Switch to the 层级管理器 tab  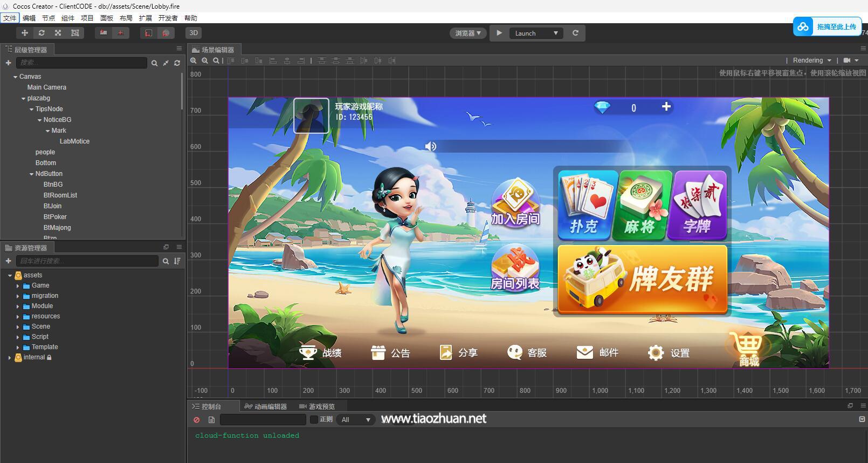click(x=26, y=50)
